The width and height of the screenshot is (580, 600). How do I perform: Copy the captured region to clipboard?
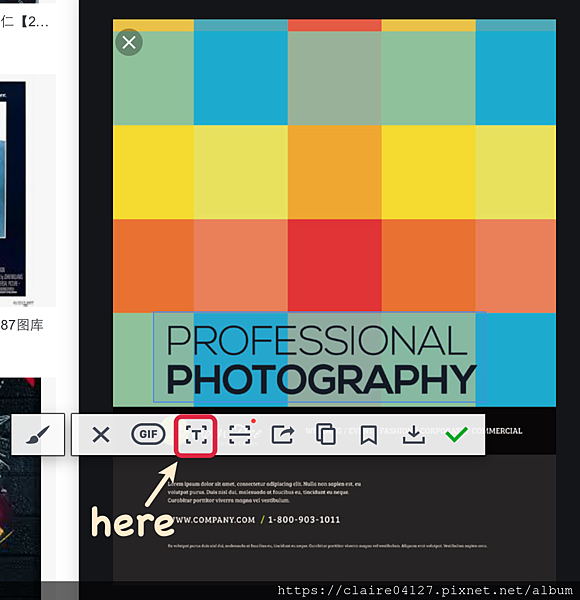326,434
